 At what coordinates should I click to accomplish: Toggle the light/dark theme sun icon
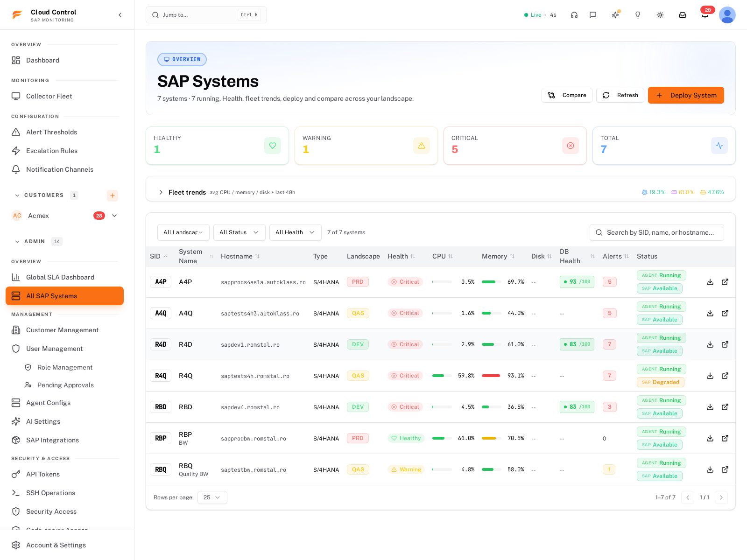pos(660,15)
